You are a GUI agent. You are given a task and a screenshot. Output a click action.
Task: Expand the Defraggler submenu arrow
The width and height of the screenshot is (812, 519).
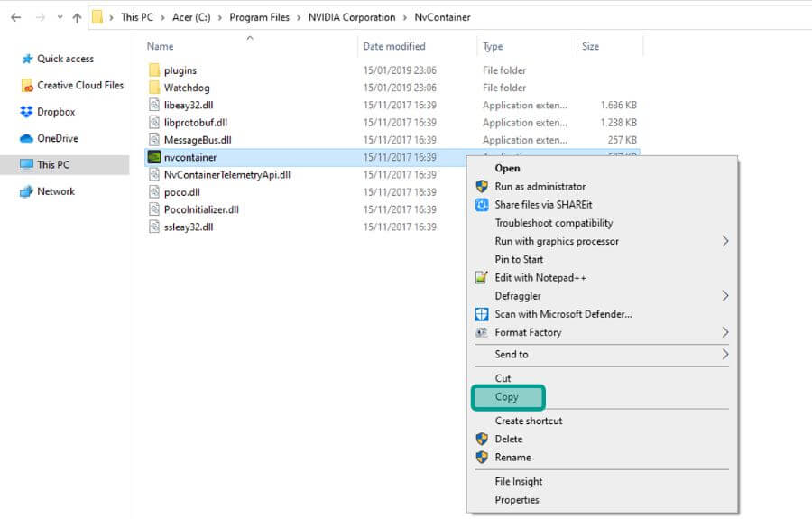725,296
